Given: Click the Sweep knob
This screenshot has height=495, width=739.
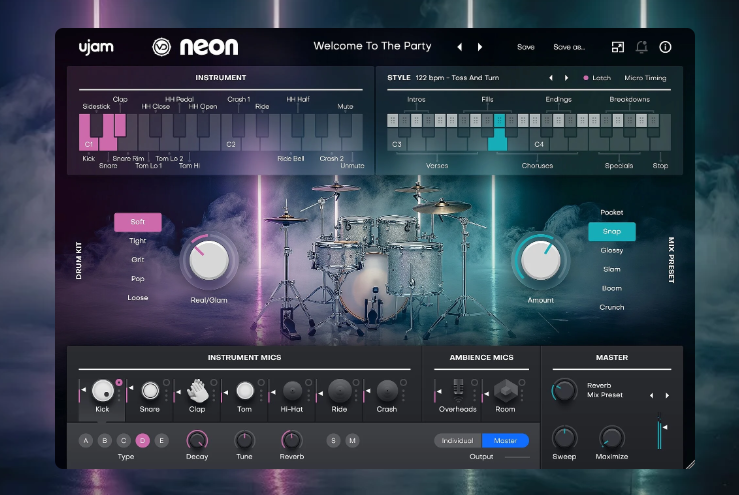Looking at the screenshot, I should 564,437.
